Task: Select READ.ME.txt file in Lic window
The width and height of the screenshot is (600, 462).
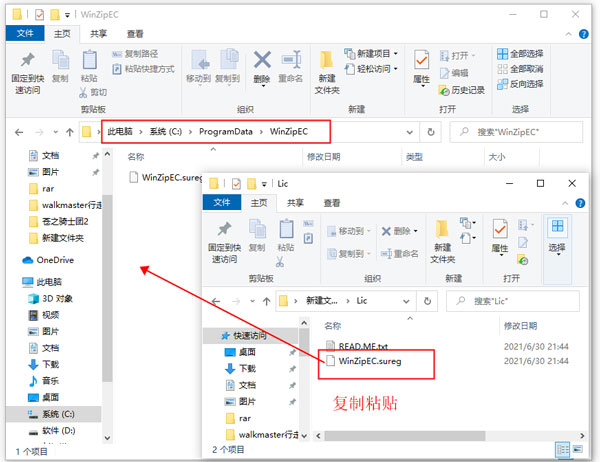Action: pos(357,347)
